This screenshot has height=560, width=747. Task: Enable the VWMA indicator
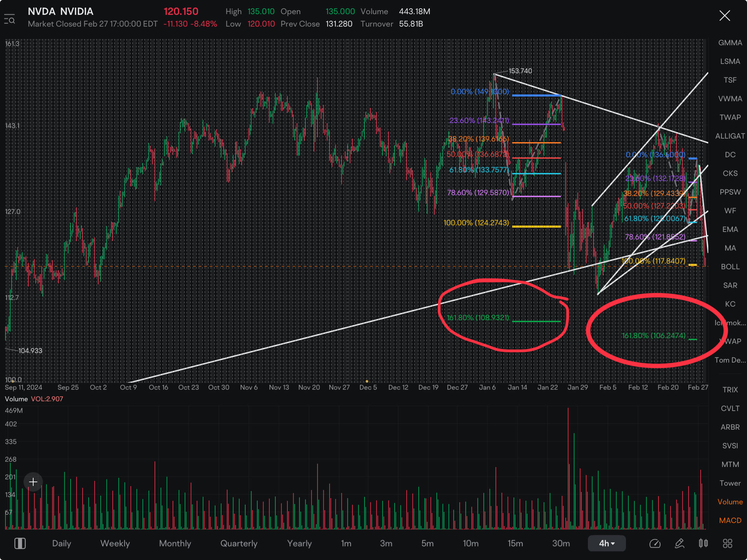[x=730, y=99]
